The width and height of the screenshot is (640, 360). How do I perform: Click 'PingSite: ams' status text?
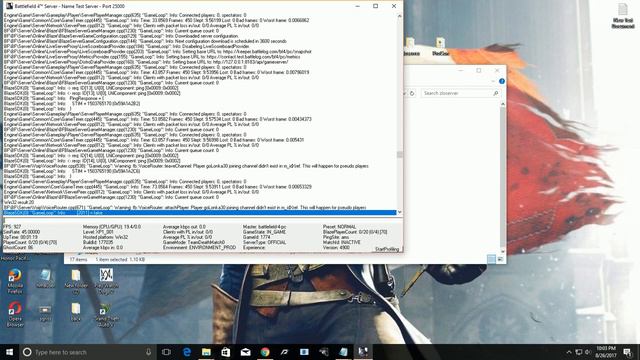click(336, 237)
